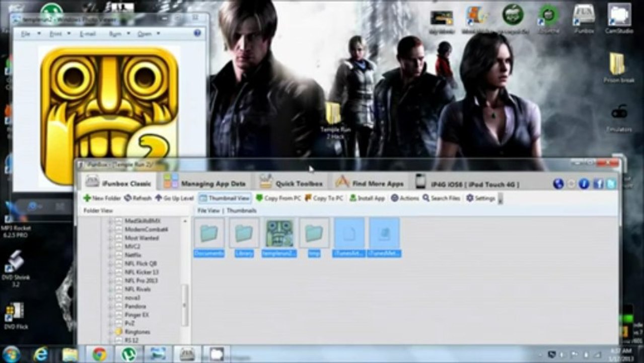Open the Open menu in Photo Viewer
This screenshot has width=644, height=363.
tap(149, 34)
